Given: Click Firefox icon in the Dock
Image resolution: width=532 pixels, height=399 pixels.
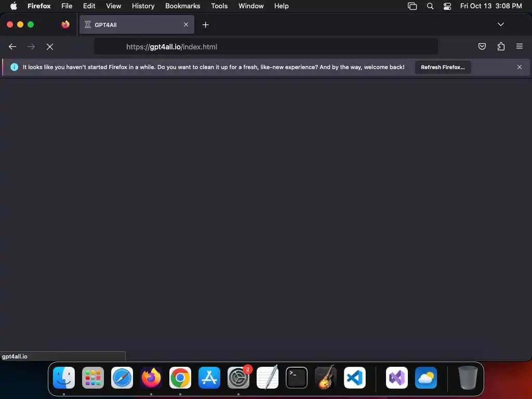Looking at the screenshot, I should (151, 377).
